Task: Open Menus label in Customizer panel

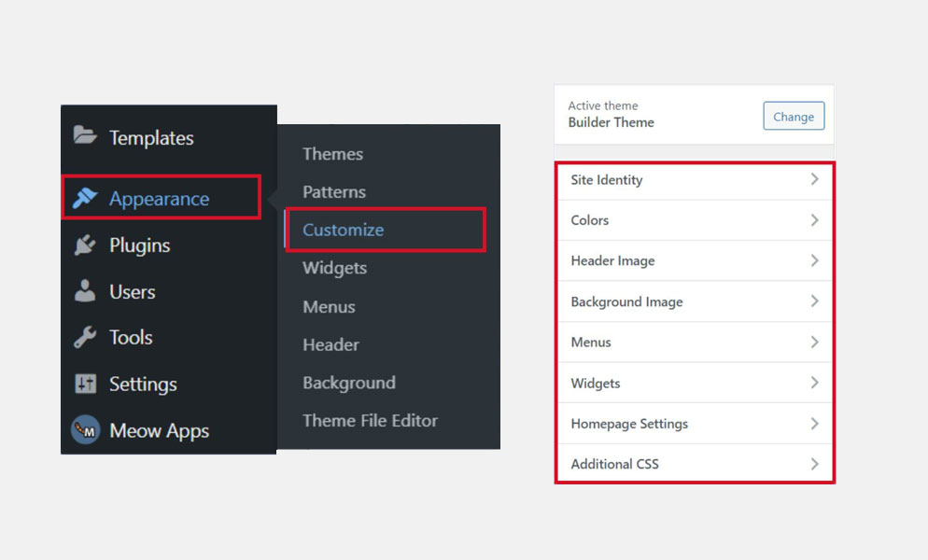Action: click(x=591, y=343)
